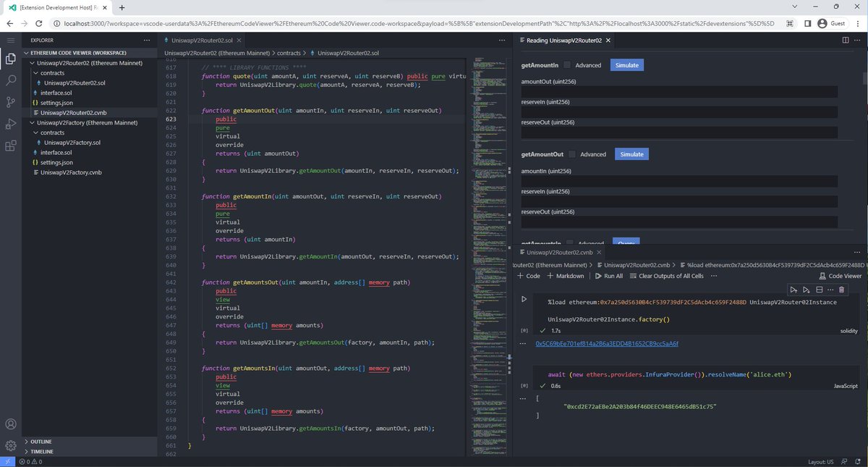Open the Search view in activity bar

[x=10, y=80]
